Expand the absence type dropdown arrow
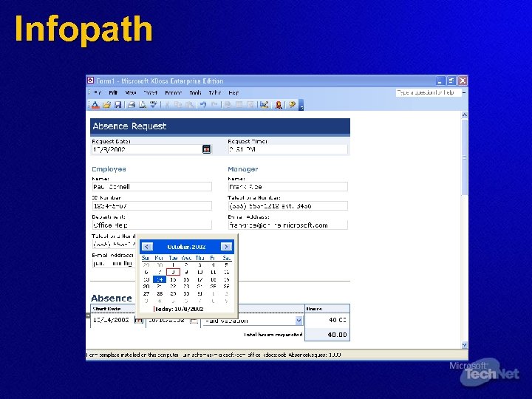This screenshot has height=399, width=532. [x=299, y=321]
